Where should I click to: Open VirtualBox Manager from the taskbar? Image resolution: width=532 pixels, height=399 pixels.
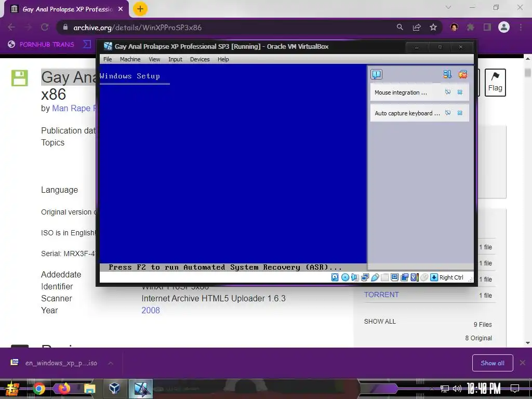pyautogui.click(x=115, y=389)
